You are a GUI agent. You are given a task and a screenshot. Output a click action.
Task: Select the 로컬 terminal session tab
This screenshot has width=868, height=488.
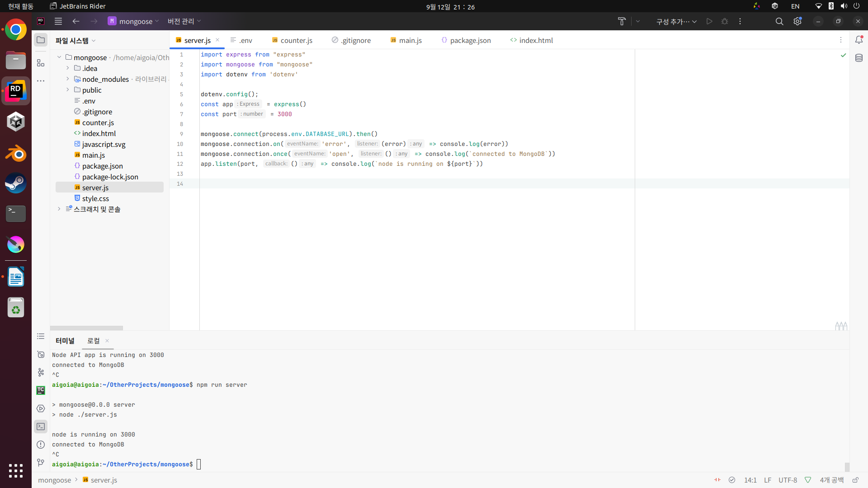[x=94, y=341]
